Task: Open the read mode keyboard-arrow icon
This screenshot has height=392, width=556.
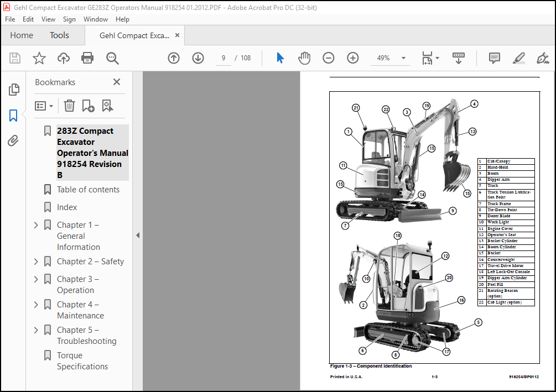Action: [459, 58]
